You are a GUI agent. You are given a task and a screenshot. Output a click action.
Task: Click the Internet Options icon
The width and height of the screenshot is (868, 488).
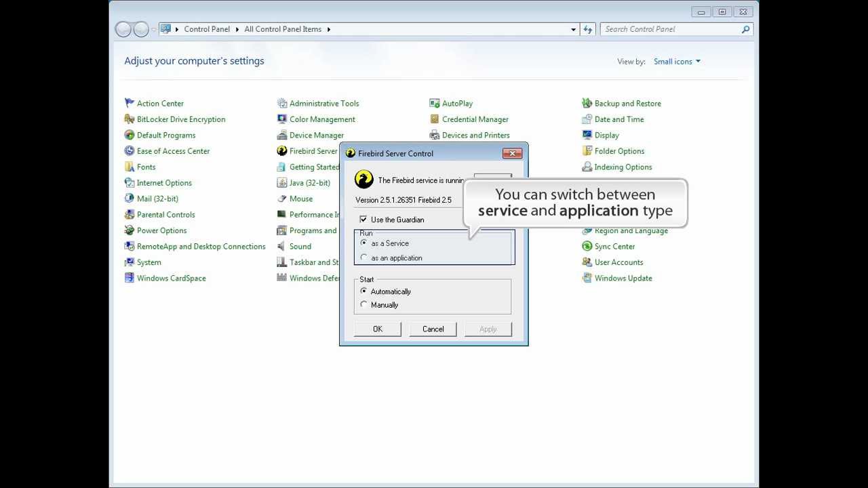[x=130, y=183]
